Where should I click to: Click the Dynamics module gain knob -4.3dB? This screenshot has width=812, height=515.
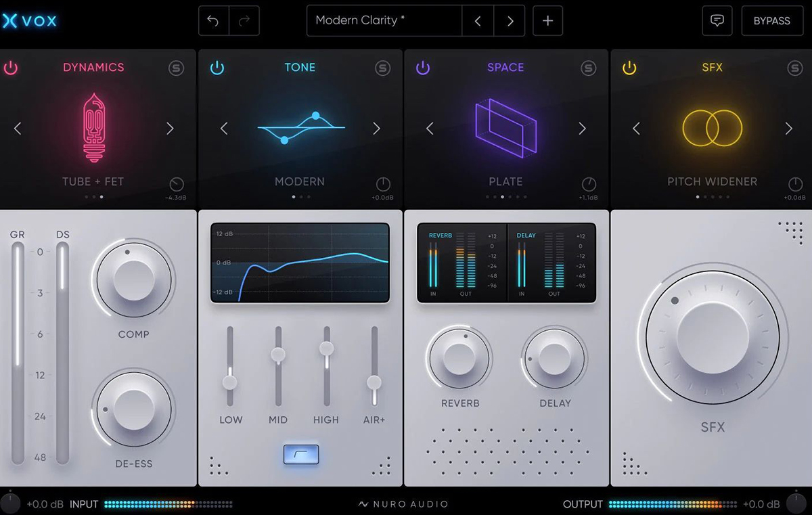(x=176, y=184)
